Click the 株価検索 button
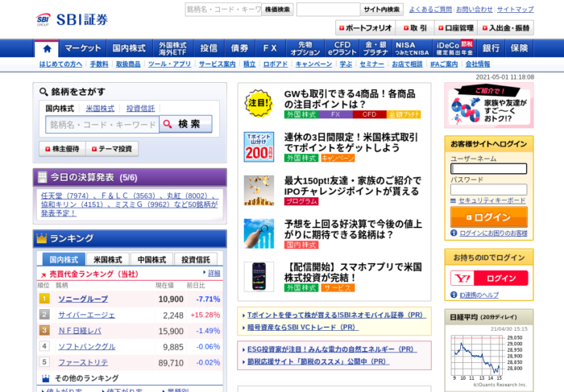 pos(277,10)
